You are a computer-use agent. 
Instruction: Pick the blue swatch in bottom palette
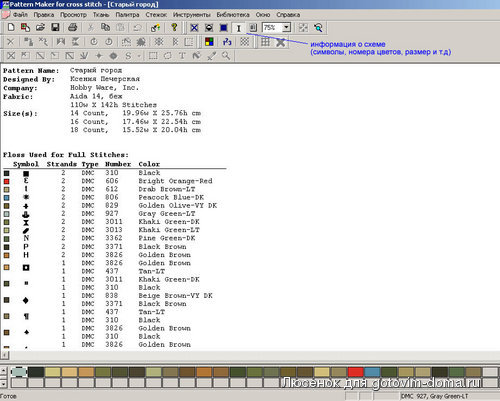(x=372, y=372)
